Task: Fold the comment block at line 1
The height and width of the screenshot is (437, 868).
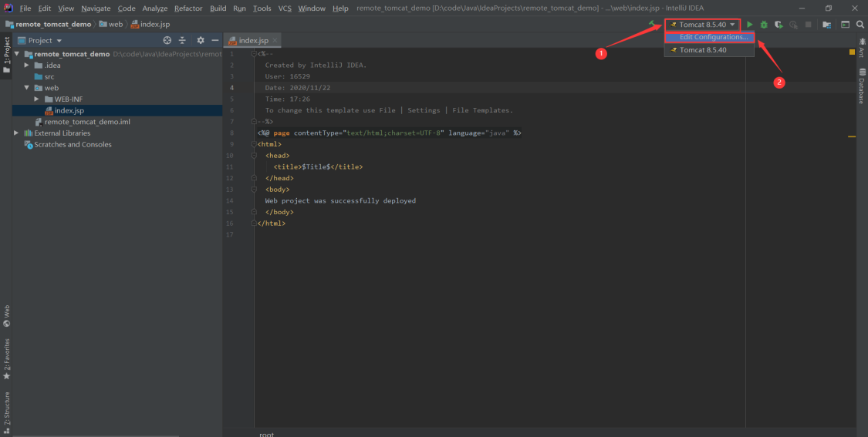Action: (254, 54)
